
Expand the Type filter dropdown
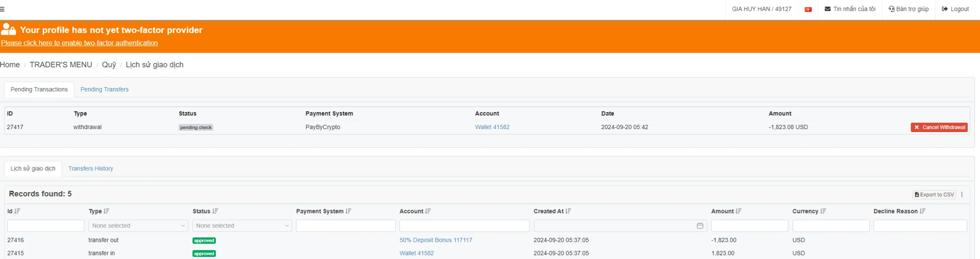138,226
